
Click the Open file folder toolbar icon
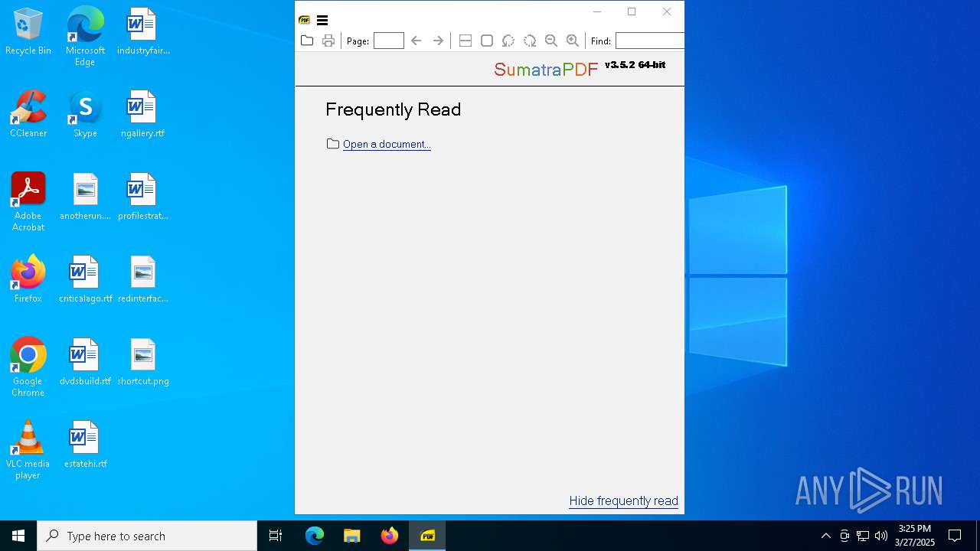pyautogui.click(x=307, y=41)
